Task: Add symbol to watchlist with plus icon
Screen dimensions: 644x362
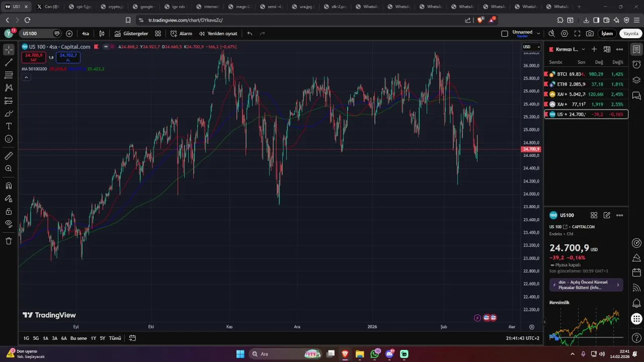Action: tap(594, 49)
